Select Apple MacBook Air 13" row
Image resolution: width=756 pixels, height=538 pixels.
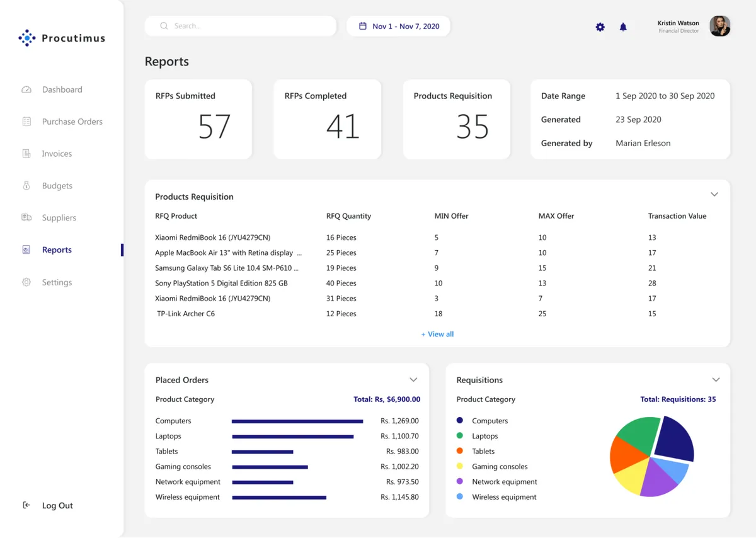point(437,253)
